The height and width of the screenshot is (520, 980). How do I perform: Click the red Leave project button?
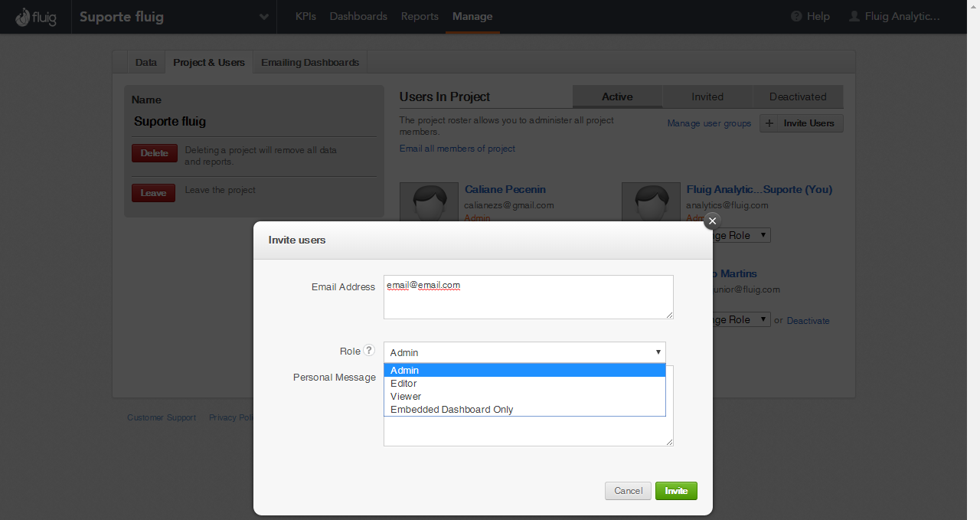pos(153,193)
